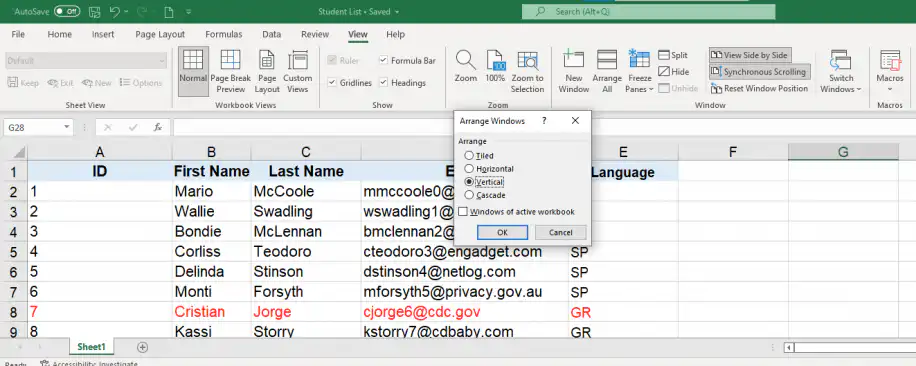Expand the Name Box dropdown arrow
The height and width of the screenshot is (366, 916).
[x=67, y=127]
